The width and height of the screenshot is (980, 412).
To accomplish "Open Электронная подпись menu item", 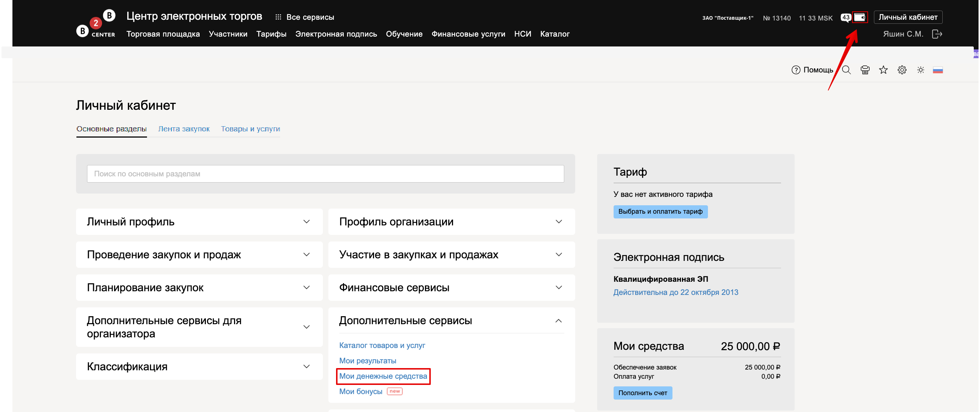I will click(336, 34).
